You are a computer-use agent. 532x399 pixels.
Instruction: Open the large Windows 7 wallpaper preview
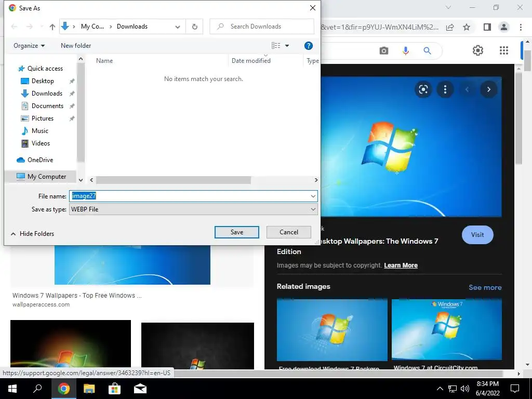pos(410,147)
